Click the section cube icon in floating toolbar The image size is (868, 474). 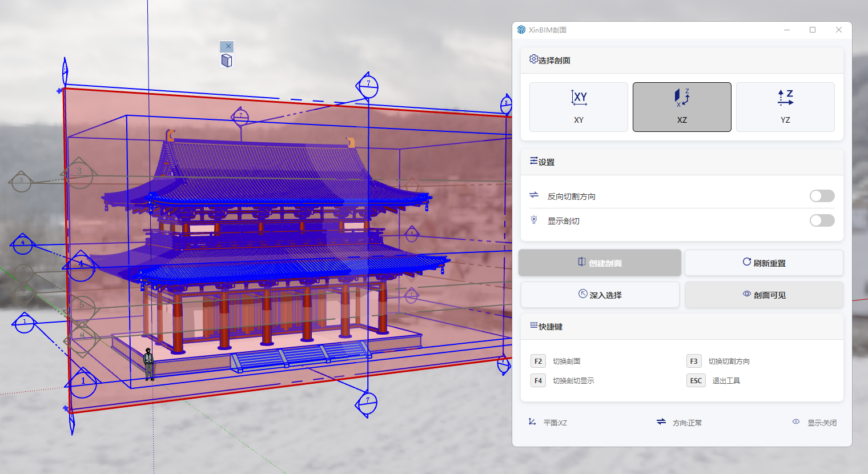coord(227,61)
